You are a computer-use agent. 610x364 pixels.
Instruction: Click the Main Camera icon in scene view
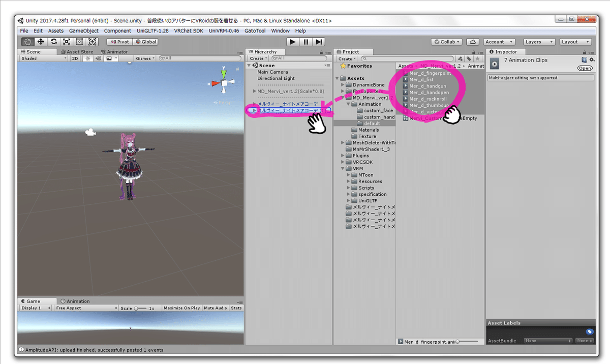90,133
